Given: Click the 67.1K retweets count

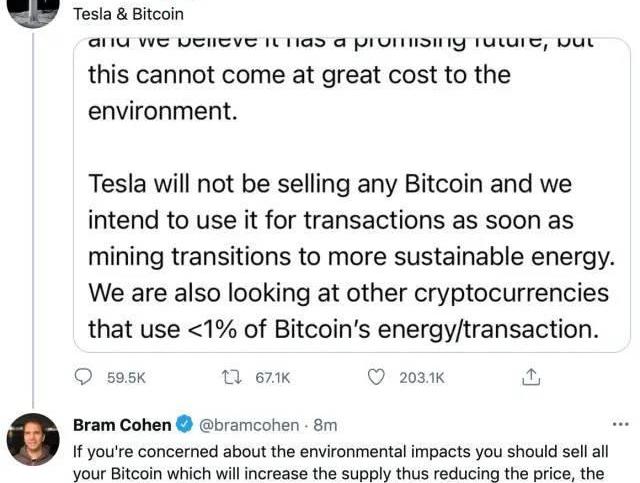Looking at the screenshot, I should click(273, 378).
